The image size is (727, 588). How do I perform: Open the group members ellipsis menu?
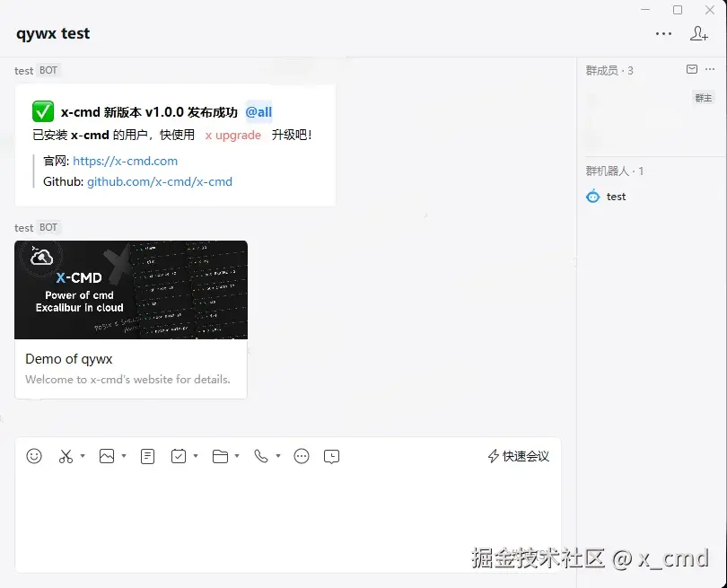pyautogui.click(x=709, y=69)
